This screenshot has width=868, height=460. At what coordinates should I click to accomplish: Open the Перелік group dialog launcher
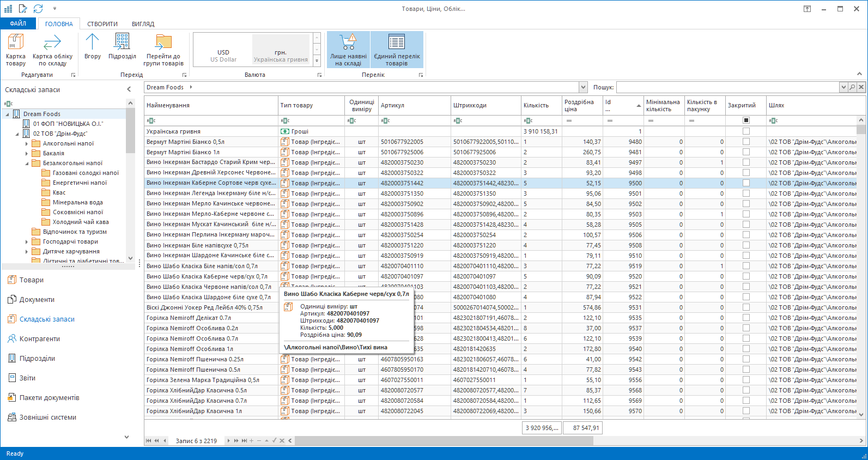pyautogui.click(x=421, y=75)
